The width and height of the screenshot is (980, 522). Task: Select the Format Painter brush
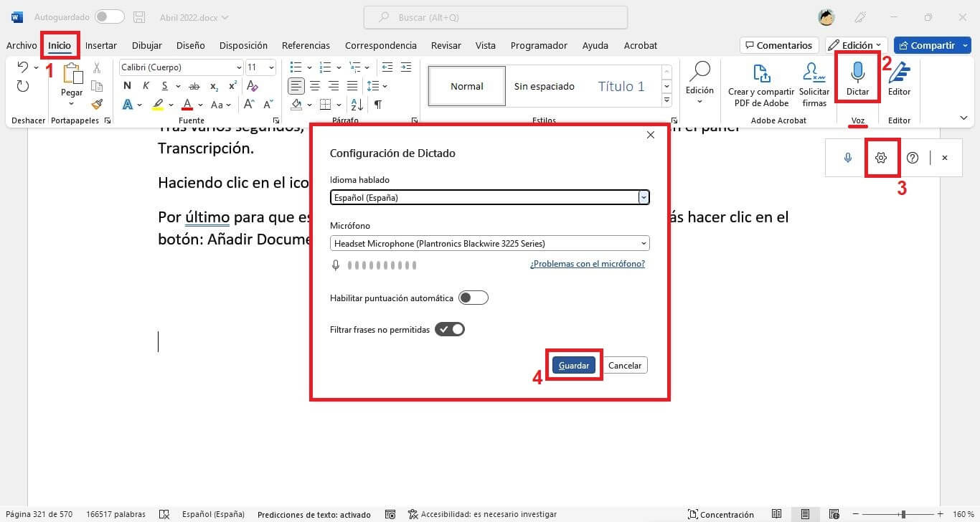97,104
